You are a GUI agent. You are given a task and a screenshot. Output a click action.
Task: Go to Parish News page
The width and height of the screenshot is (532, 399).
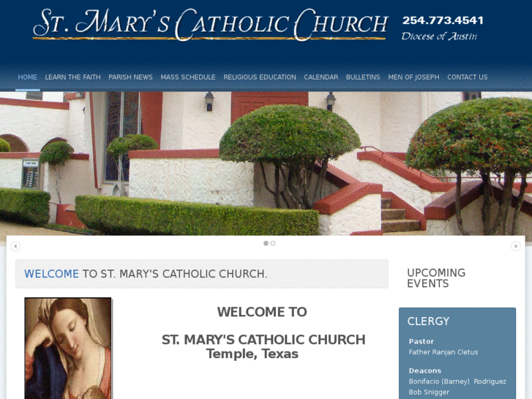point(131,77)
